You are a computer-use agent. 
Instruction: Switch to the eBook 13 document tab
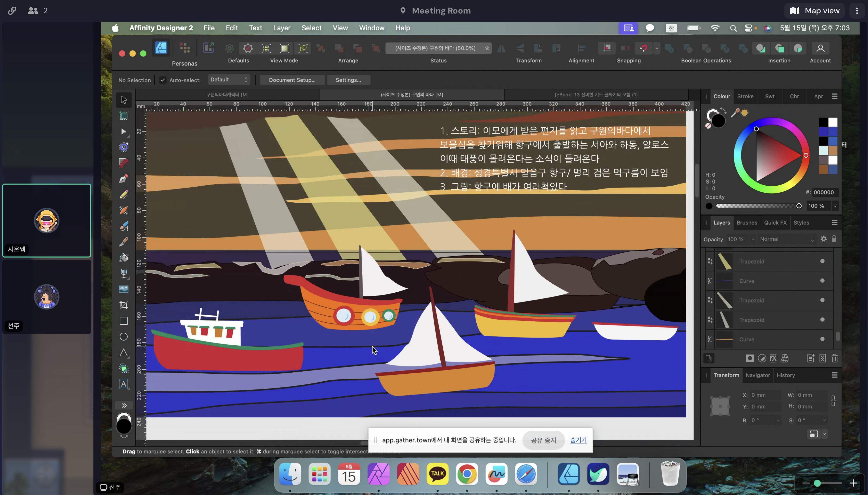point(596,95)
